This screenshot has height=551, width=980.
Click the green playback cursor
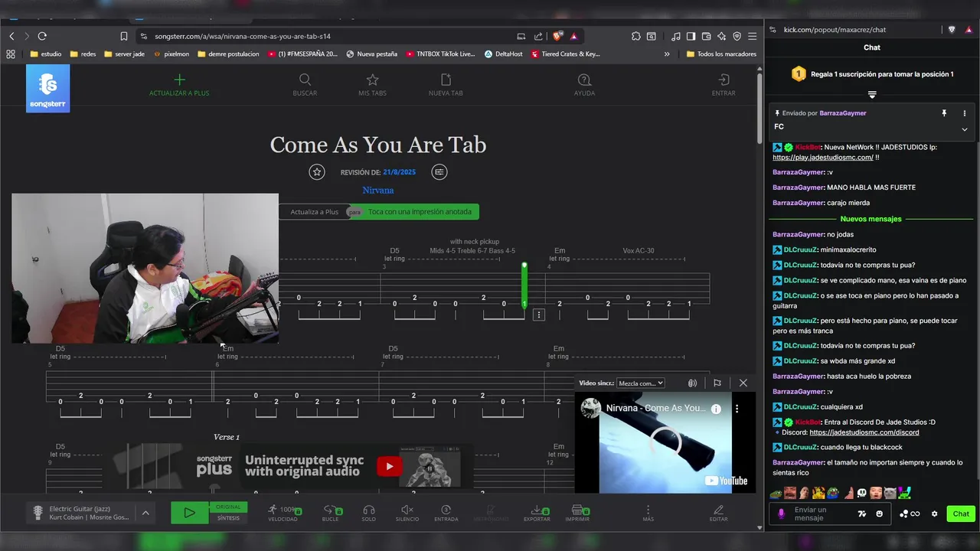524,285
